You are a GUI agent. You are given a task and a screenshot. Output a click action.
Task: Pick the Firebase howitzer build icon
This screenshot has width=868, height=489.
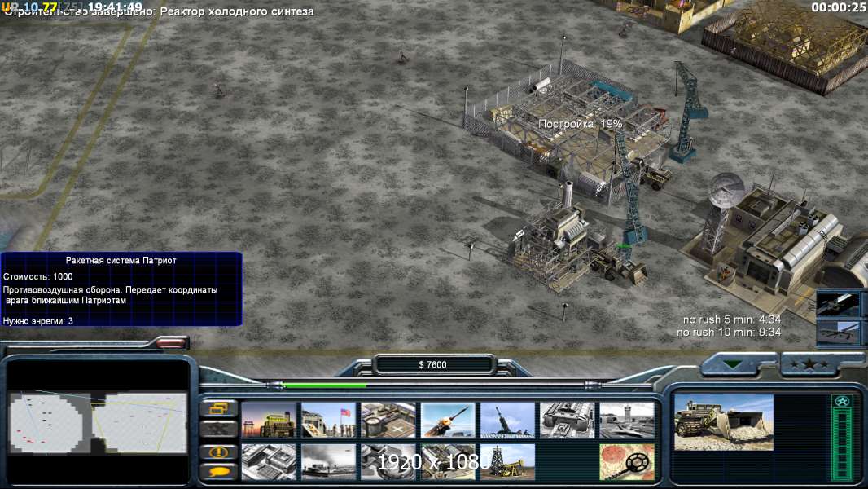coord(507,421)
